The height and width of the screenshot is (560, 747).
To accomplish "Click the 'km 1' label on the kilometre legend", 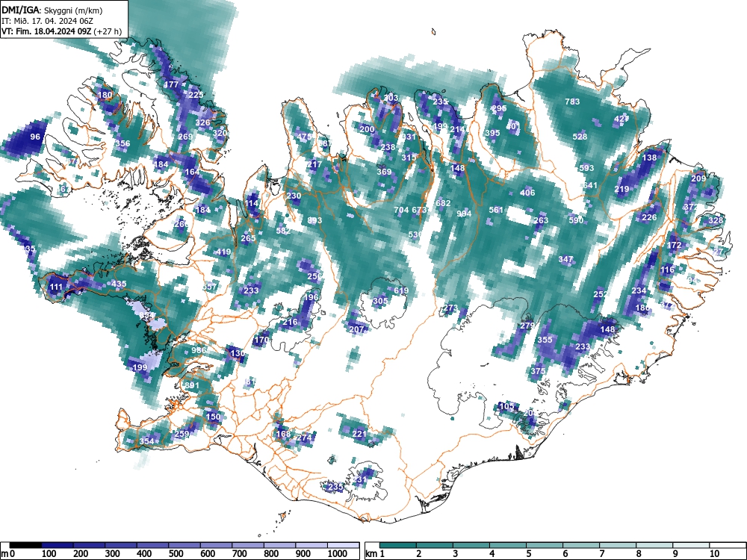I will click(375, 554).
